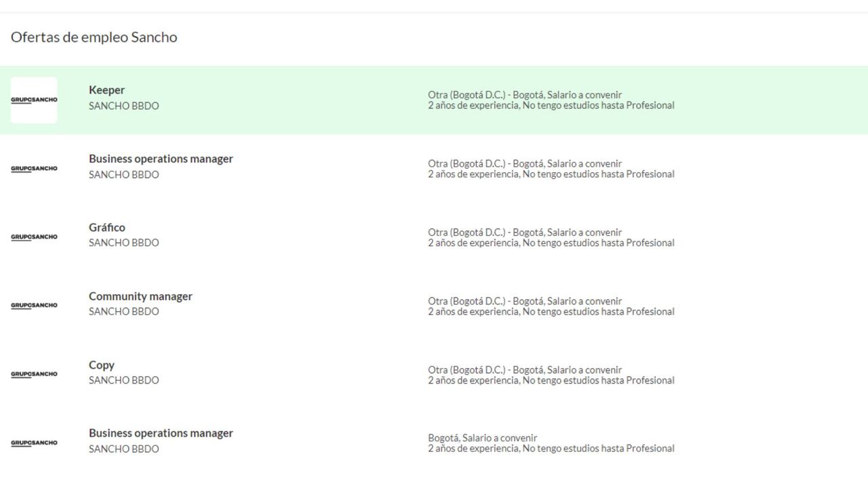Select the GRUPOSANCHO logo for the Gráfico offer

[x=34, y=237]
